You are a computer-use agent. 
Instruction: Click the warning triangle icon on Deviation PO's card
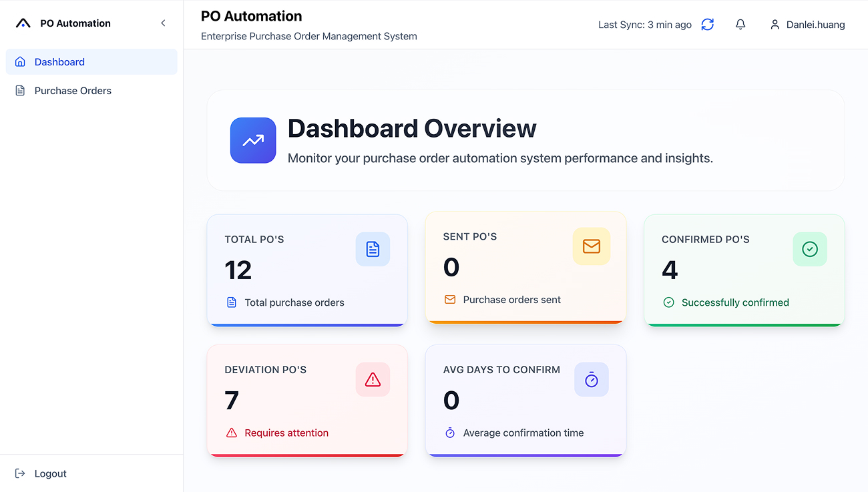(x=373, y=379)
